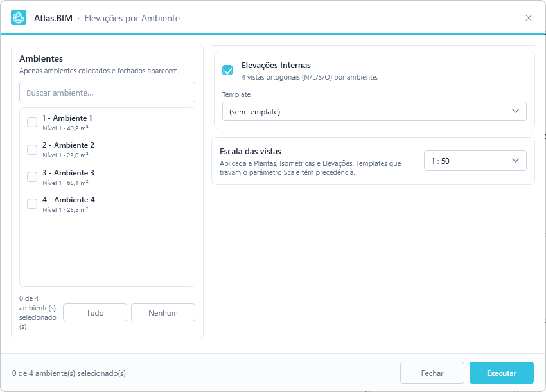Click the Atlas.BIM globe logo icon
This screenshot has width=546, height=392.
click(x=19, y=17)
